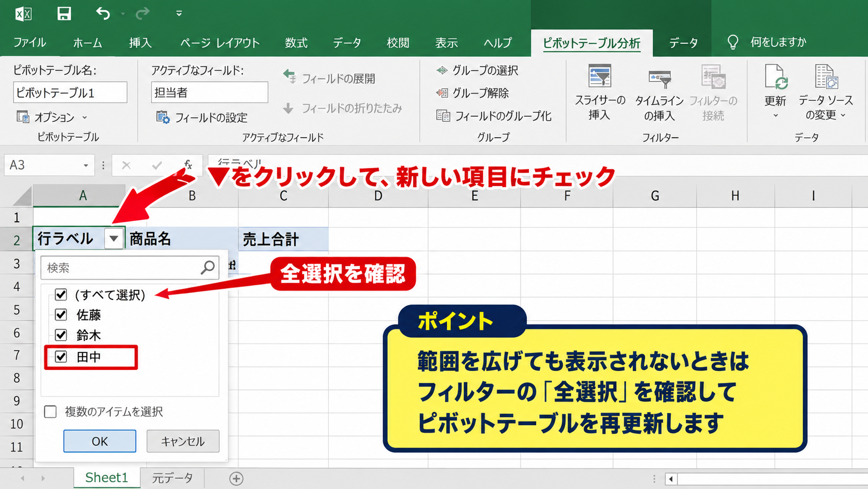This screenshot has height=489, width=868.
Task: Select the 商品名 header cell
Action: coord(182,239)
